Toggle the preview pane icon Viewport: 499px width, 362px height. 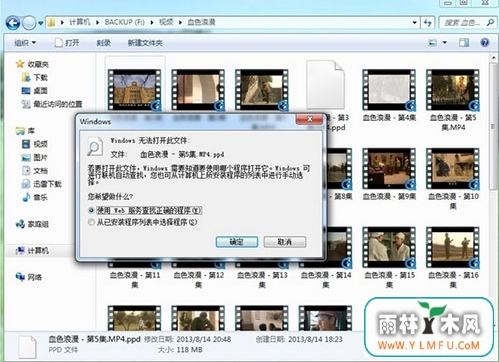[x=464, y=43]
